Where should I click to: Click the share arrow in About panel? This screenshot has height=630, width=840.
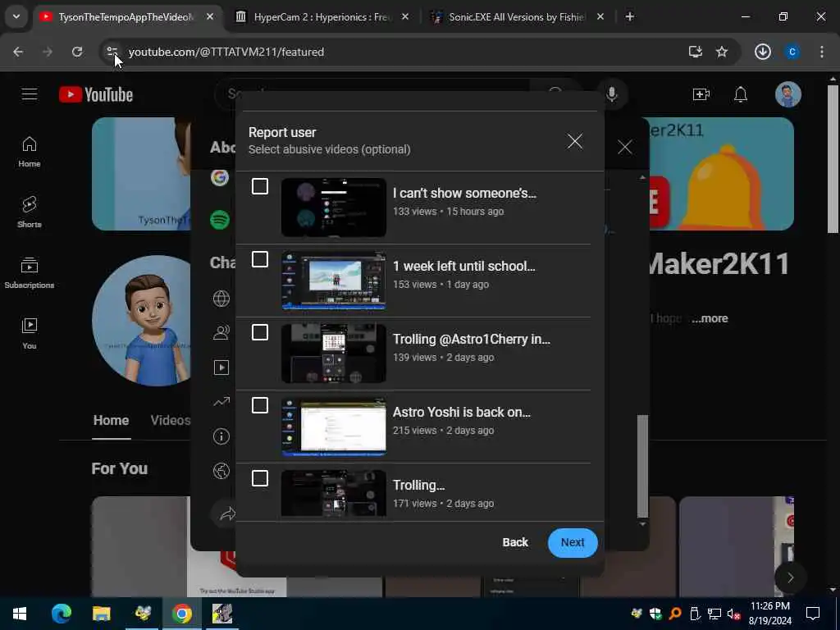click(228, 514)
